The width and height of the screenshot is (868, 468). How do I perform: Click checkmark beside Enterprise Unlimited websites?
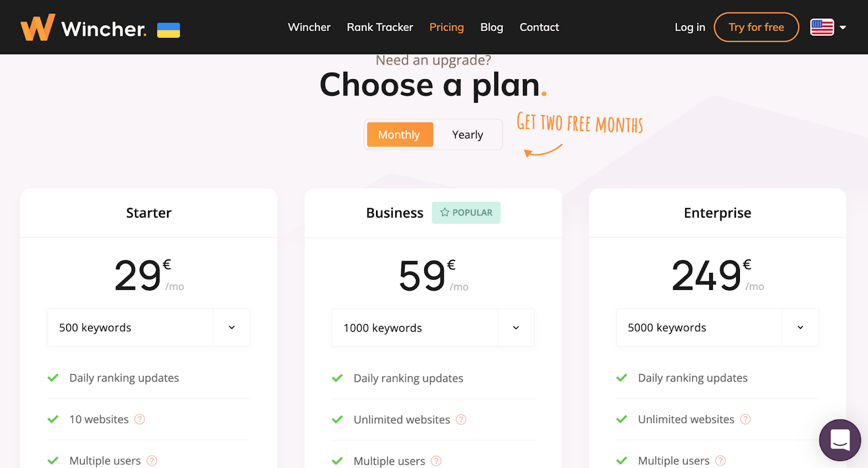[x=622, y=419]
